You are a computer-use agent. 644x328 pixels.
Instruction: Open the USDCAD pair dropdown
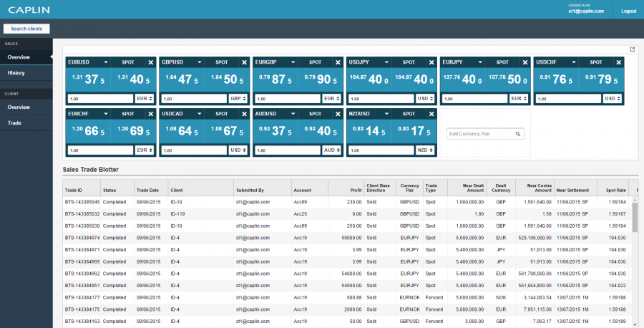click(x=199, y=114)
